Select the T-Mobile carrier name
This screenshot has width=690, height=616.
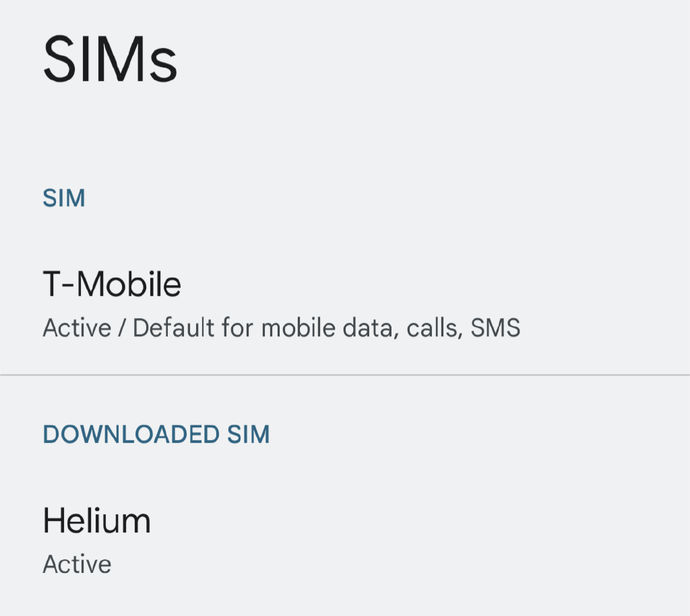click(112, 284)
